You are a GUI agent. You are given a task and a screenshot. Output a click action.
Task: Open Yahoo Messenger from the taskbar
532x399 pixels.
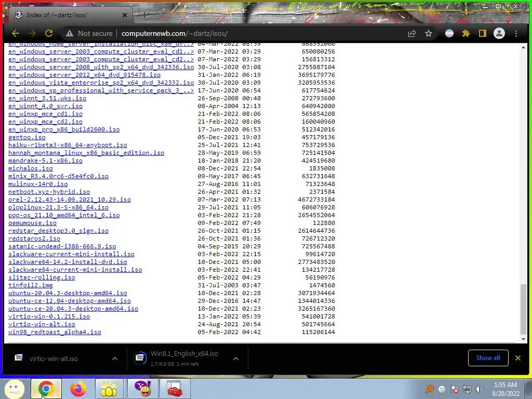click(x=142, y=389)
